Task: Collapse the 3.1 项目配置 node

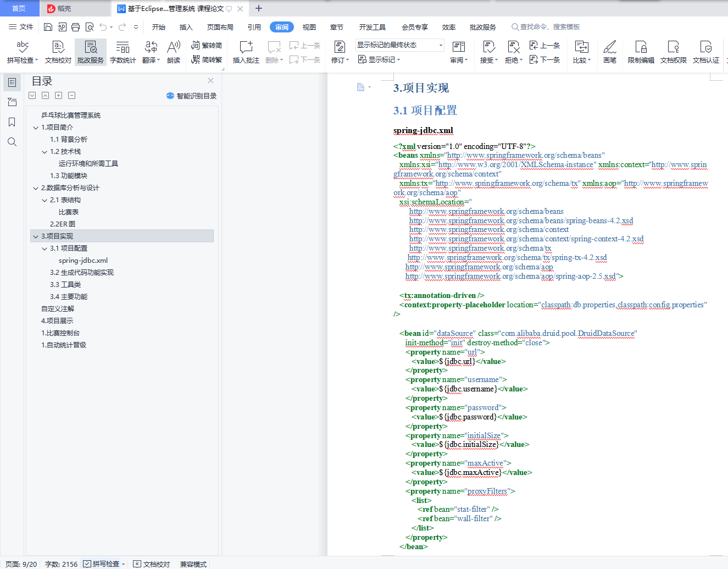Action: (x=45, y=248)
